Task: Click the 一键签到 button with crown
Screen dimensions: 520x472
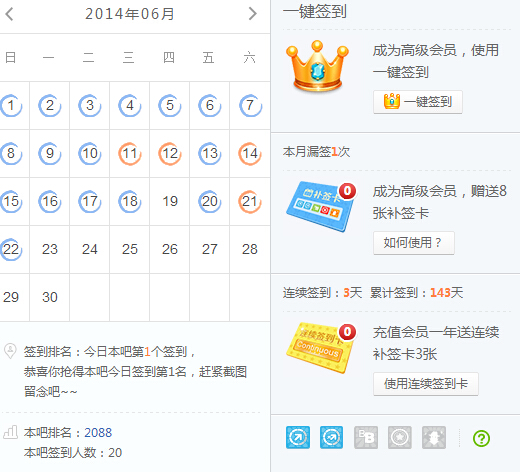Action: (x=418, y=102)
